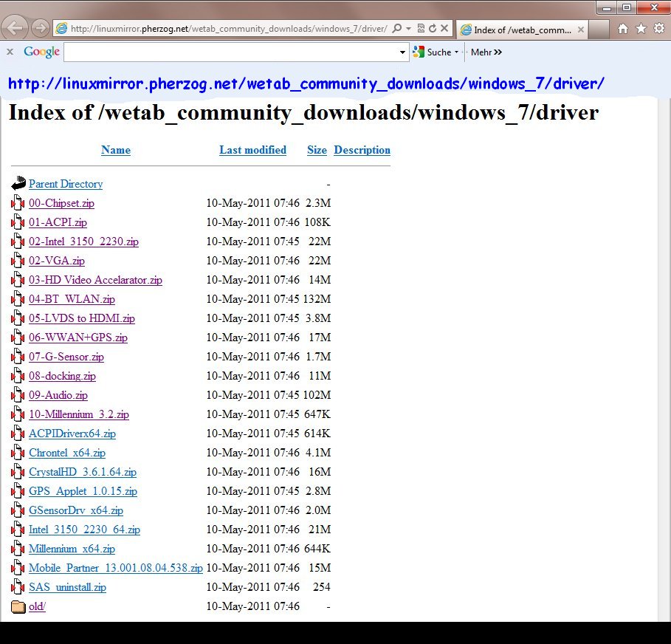Image resolution: width=671 pixels, height=644 pixels.
Task: Download 02-Intel_3150_2230.zip
Action: (84, 241)
